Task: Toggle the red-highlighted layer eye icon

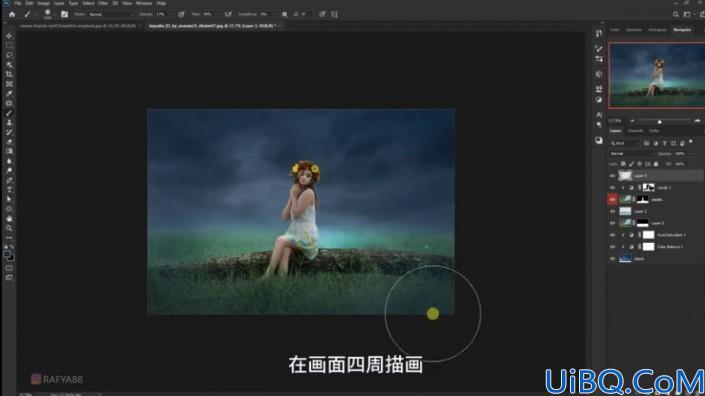Action: click(612, 199)
